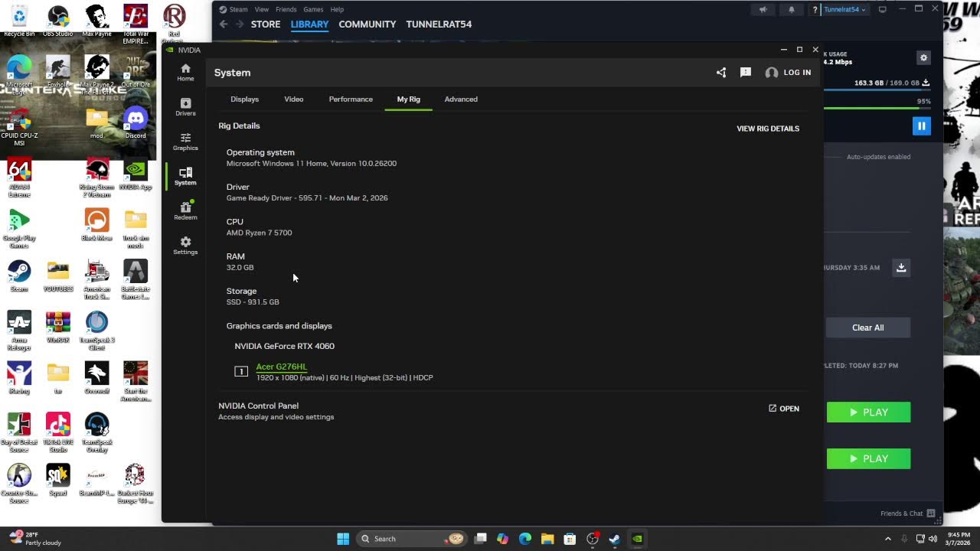
Task: Click the taskbar Search box
Action: [x=413, y=539]
